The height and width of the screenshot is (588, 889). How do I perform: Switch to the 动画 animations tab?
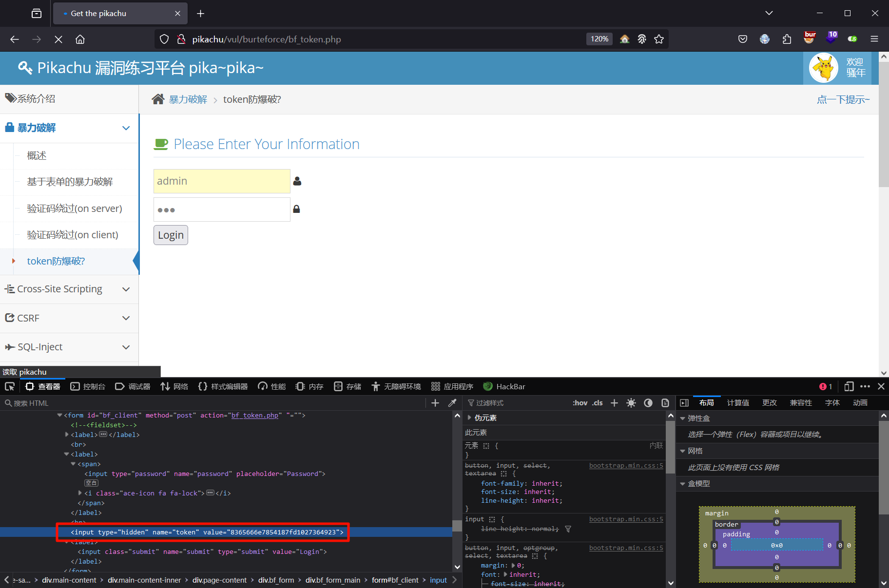(x=860, y=403)
